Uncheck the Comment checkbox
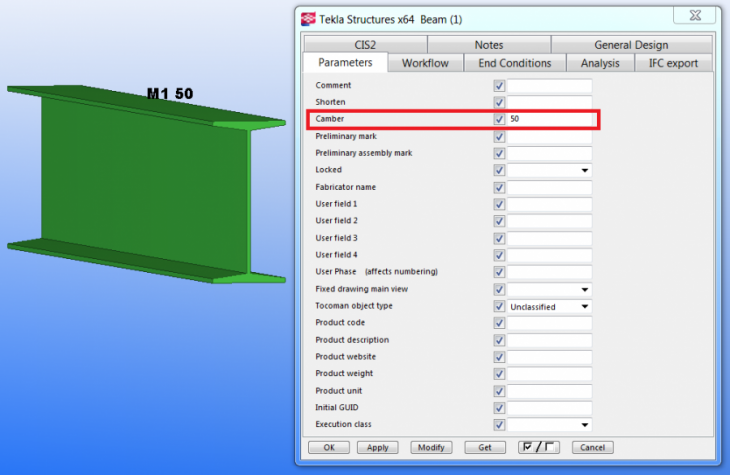The image size is (730, 475). coord(499,86)
